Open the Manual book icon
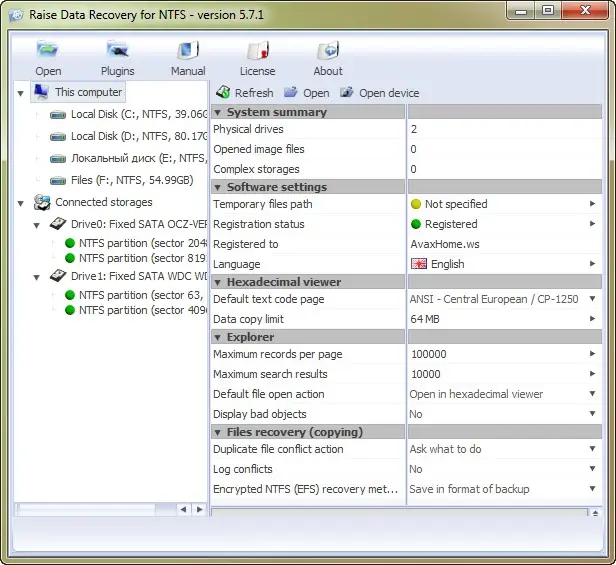This screenshot has height=565, width=616. (188, 50)
